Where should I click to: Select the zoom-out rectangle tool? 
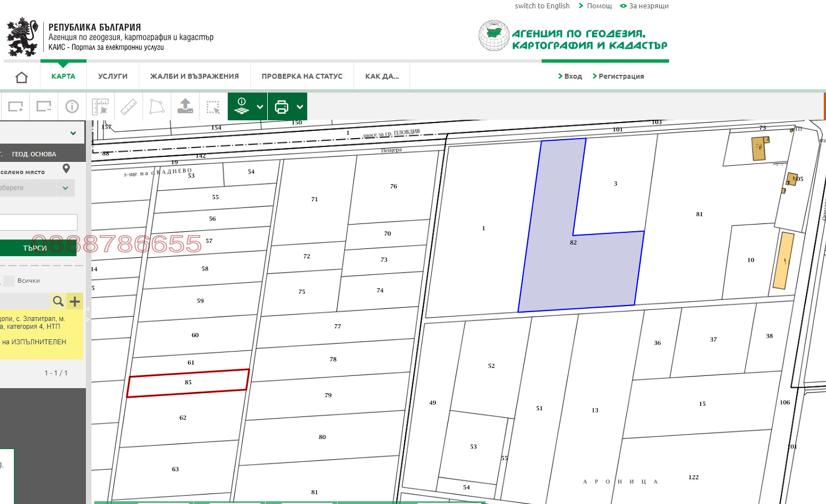click(x=44, y=106)
